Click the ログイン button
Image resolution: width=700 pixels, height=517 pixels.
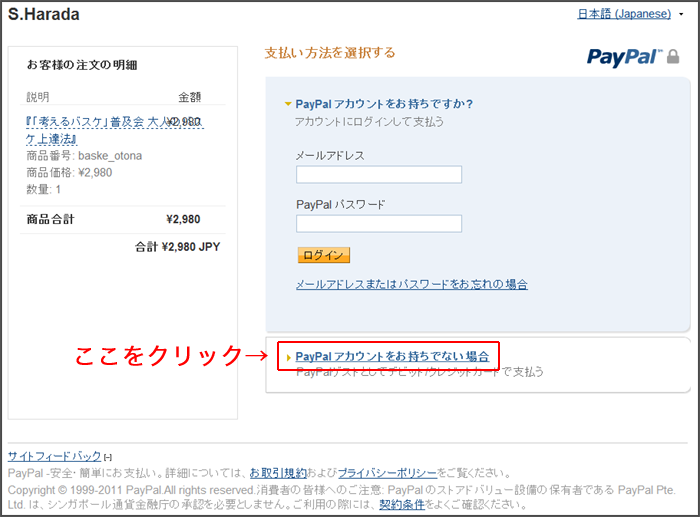click(324, 255)
